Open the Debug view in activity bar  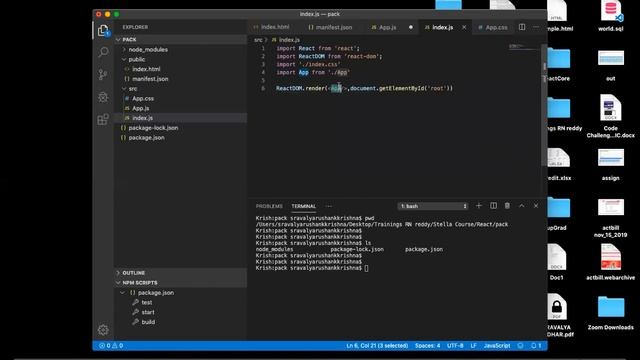tap(103, 97)
